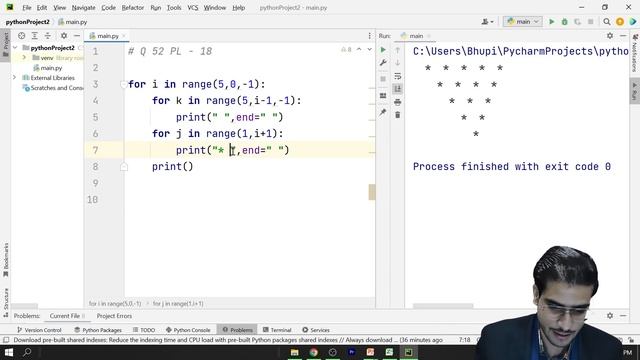Screen dimensions: 640x360
Task: Open the account user icon dropdown
Action: (487, 22)
